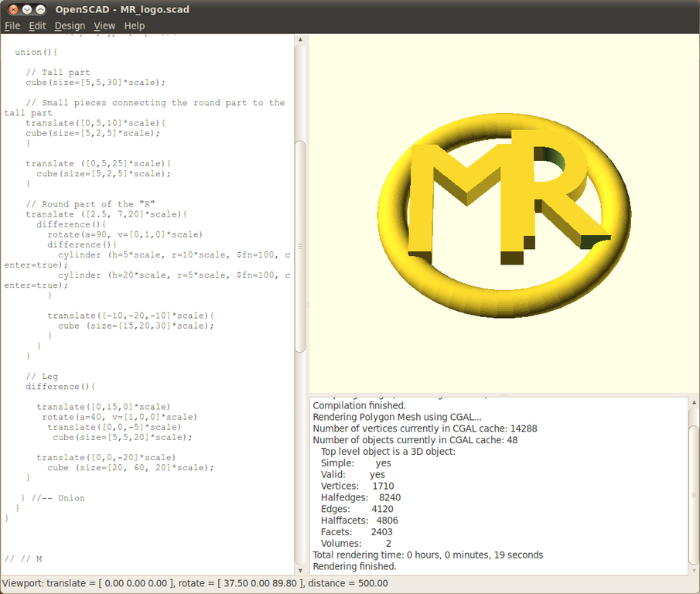700x594 pixels.
Task: Click the console output vertical scrollbar
Action: coord(693,495)
